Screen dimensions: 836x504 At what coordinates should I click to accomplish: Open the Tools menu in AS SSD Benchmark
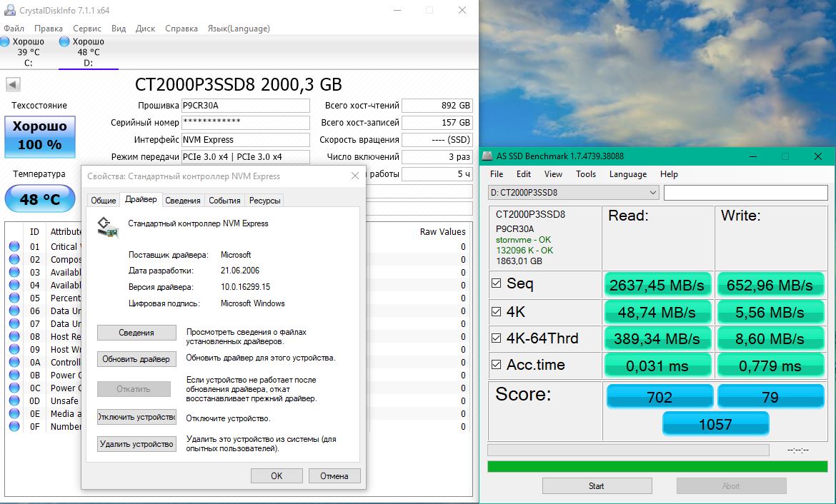585,173
